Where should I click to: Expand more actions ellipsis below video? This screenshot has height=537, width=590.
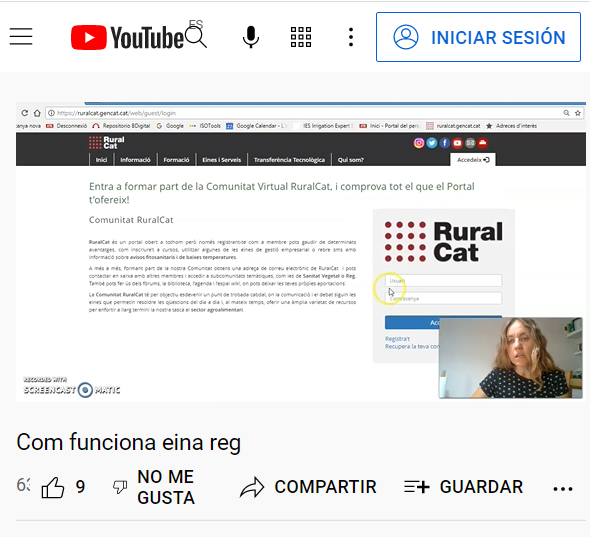pos(563,489)
